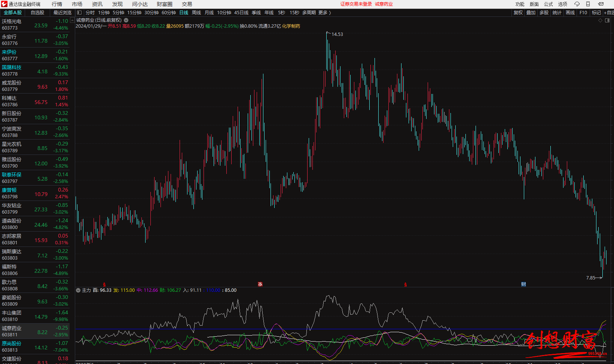Select the 月线 chart period
Screen dimensions: 614x364
tap(209, 13)
